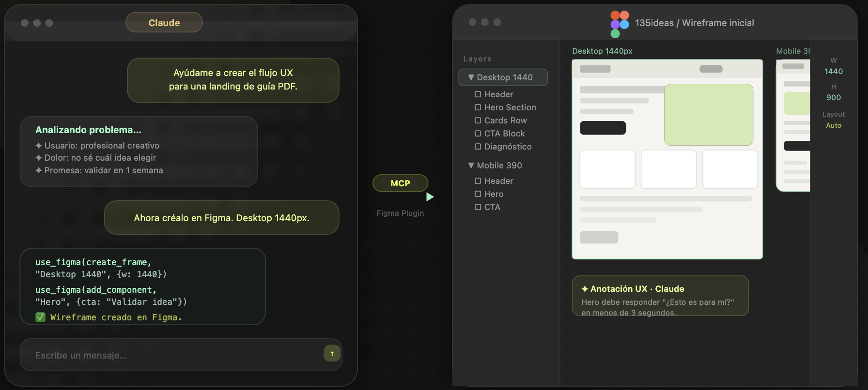Collapse the Mobile 390 layer group
The image size is (868, 390).
[471, 165]
